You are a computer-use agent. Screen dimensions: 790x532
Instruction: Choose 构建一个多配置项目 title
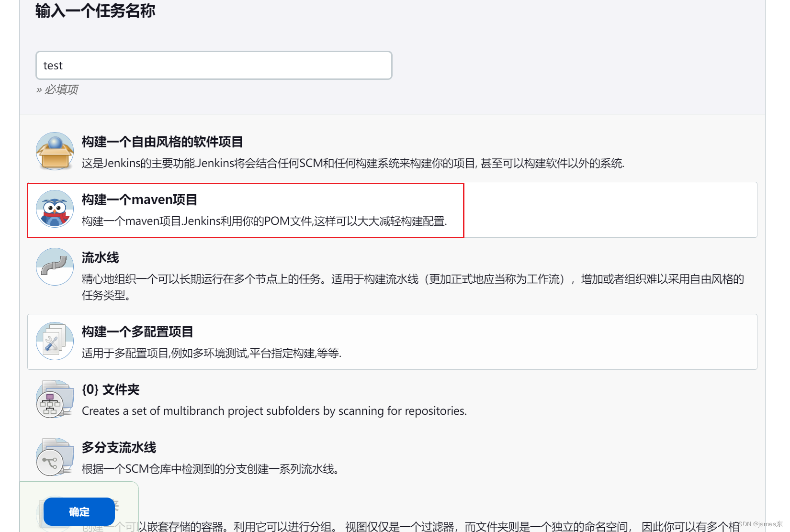[x=137, y=332]
